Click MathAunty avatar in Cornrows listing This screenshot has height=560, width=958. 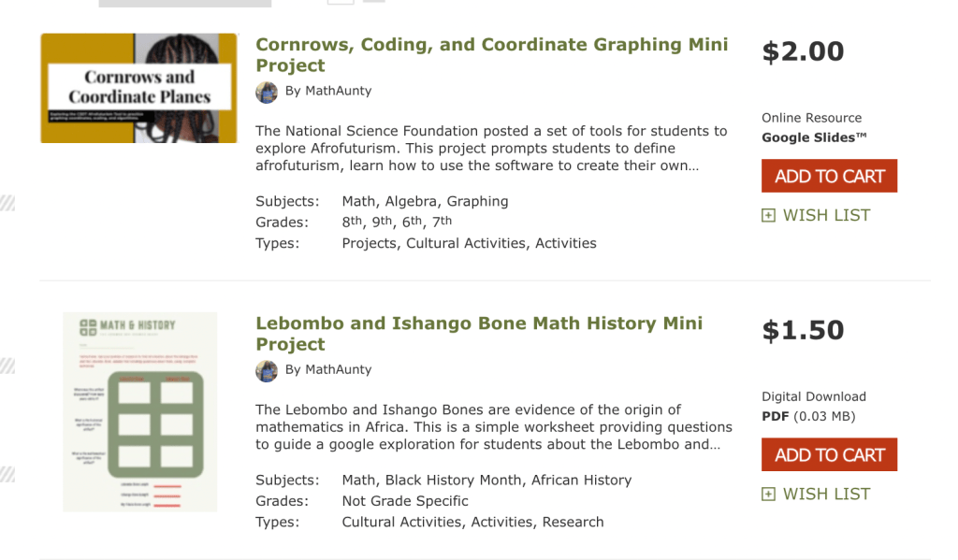point(267,92)
